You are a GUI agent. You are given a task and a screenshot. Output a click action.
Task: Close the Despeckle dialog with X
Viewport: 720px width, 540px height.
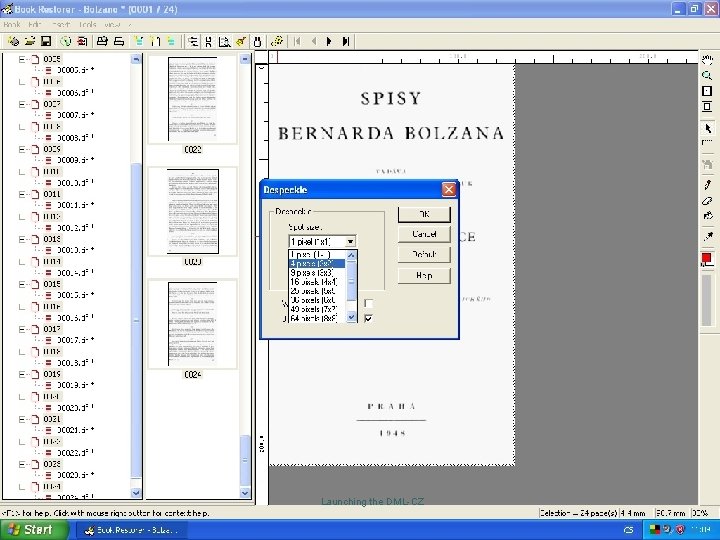point(449,190)
